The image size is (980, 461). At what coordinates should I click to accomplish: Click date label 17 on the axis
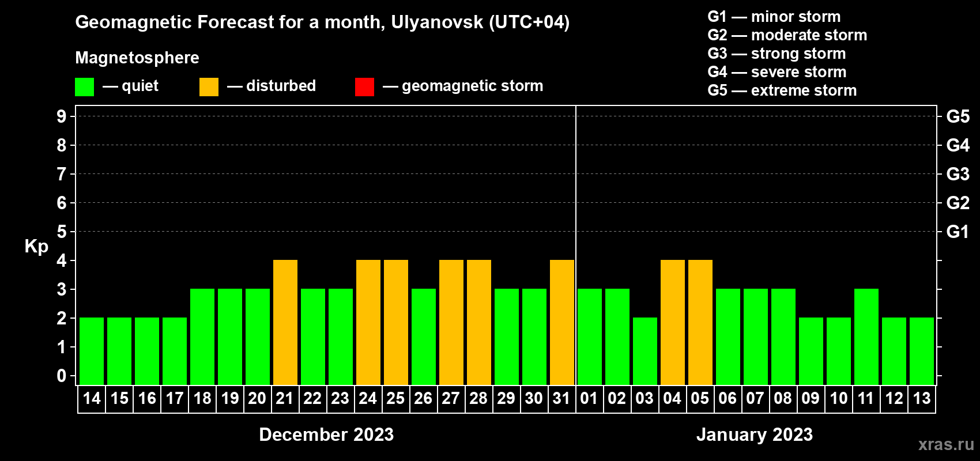pyautogui.click(x=175, y=399)
